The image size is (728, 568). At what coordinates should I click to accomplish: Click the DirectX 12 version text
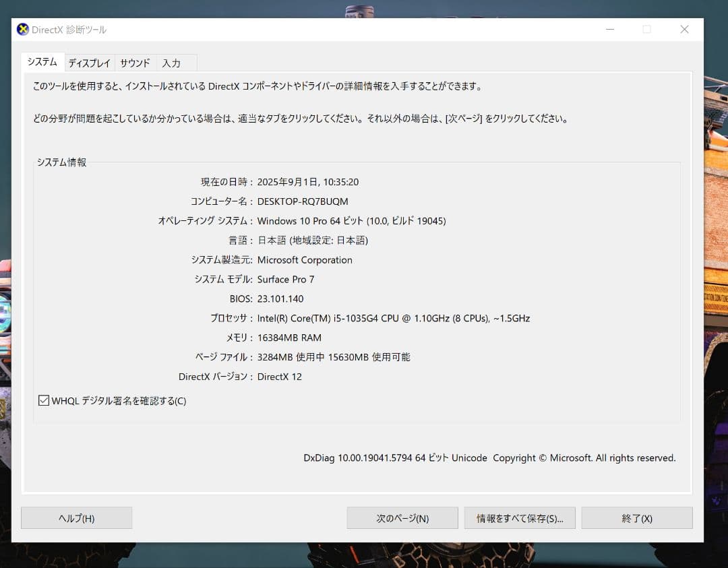point(279,377)
